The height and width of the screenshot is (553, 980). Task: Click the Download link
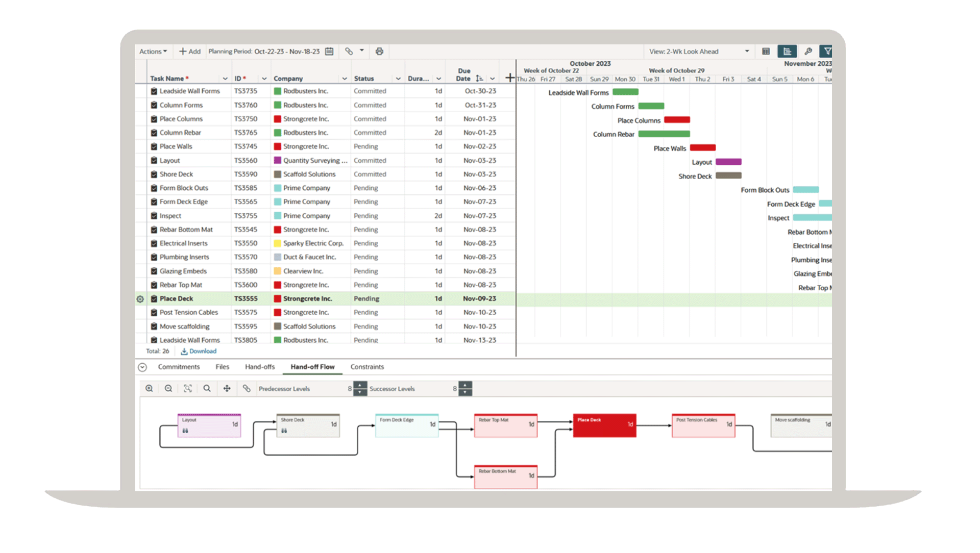[x=199, y=351]
